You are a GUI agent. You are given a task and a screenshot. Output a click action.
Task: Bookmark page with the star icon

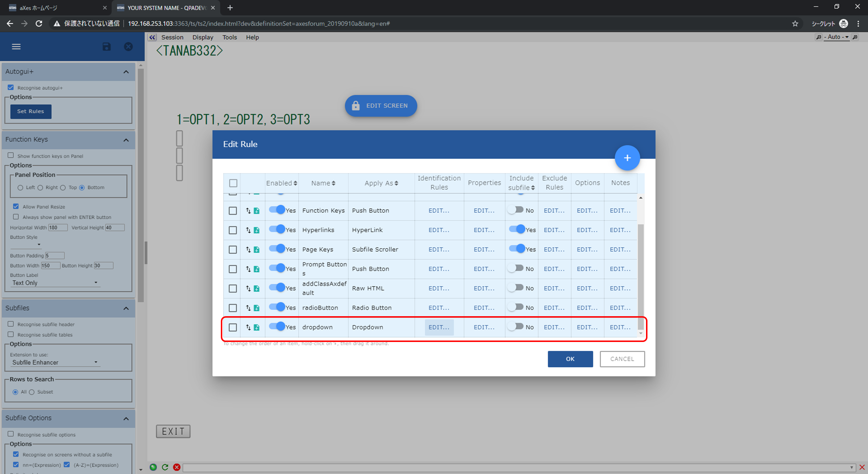point(795,24)
